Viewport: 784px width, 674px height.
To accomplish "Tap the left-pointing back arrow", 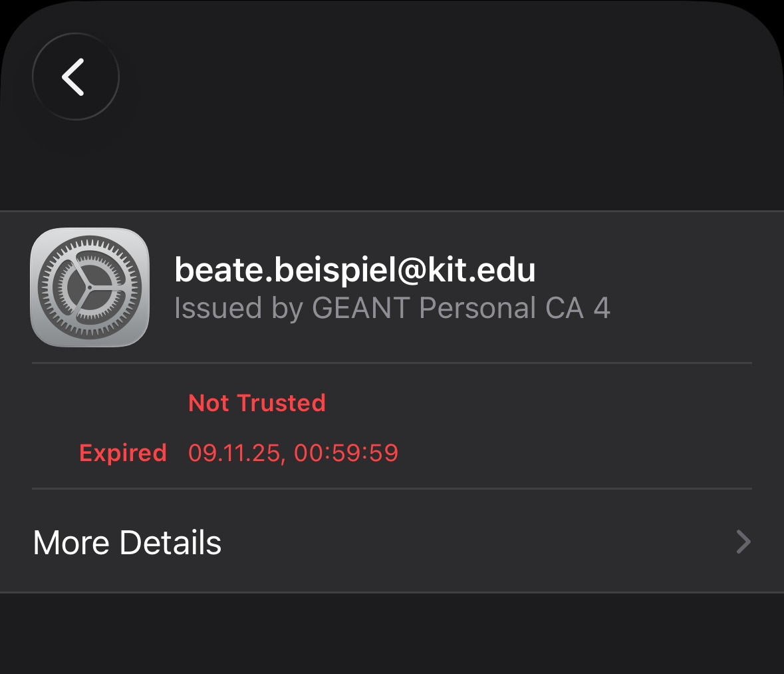I will click(x=75, y=77).
